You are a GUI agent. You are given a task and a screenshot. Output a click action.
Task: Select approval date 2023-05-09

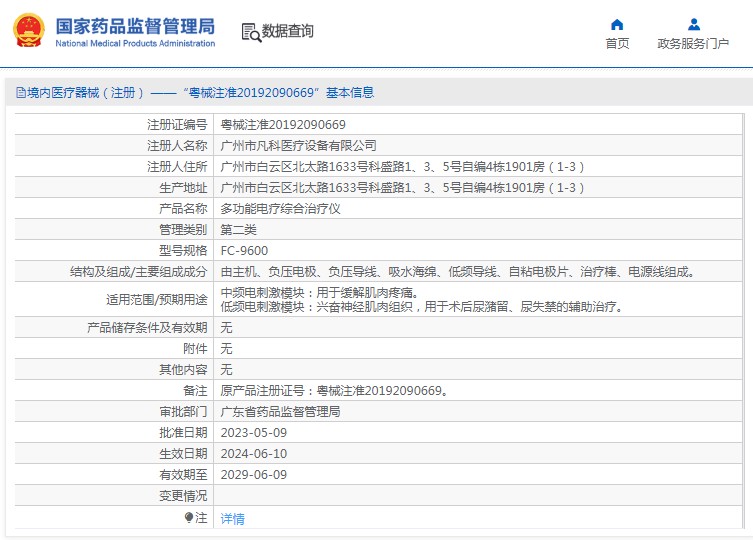(254, 433)
